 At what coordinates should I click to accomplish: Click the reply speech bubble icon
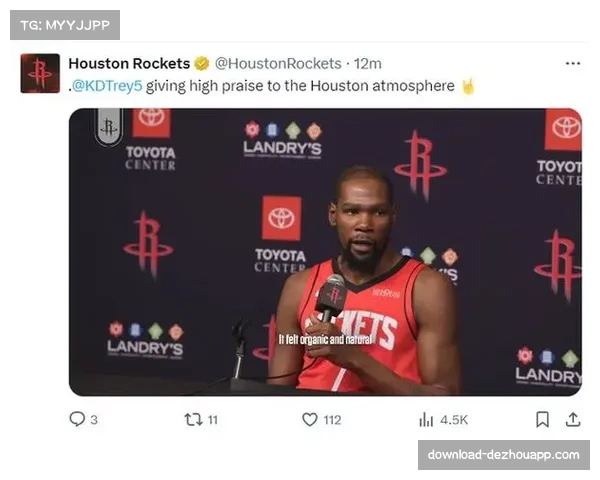(x=77, y=419)
